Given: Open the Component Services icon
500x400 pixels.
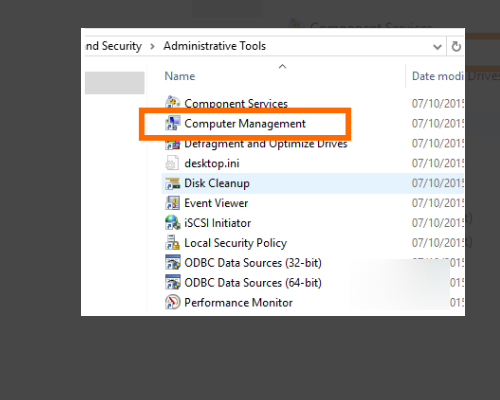Looking at the screenshot, I should click(173, 103).
